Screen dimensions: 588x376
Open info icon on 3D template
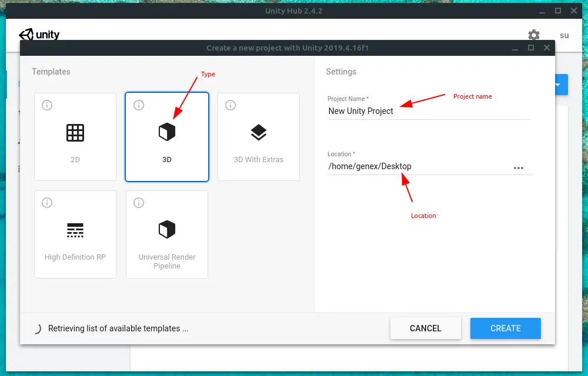coord(139,105)
